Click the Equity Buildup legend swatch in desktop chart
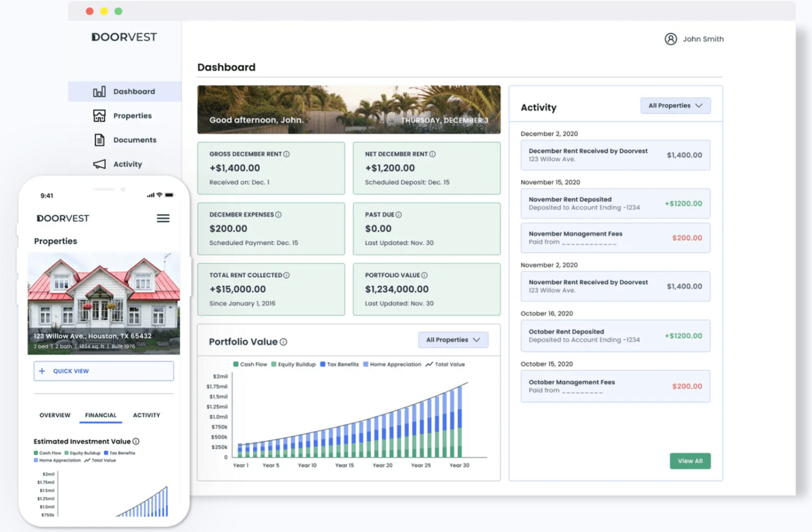Viewport: 812px width, 532px height. (x=274, y=364)
